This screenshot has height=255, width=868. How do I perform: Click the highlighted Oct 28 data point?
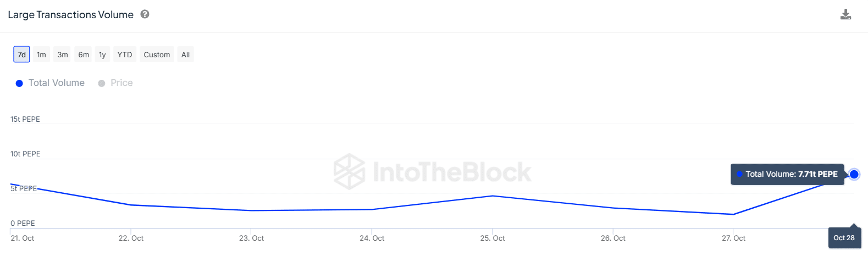(x=854, y=175)
